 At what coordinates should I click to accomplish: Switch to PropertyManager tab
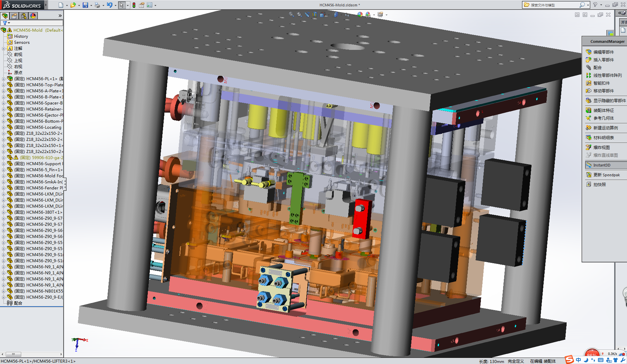pos(14,16)
